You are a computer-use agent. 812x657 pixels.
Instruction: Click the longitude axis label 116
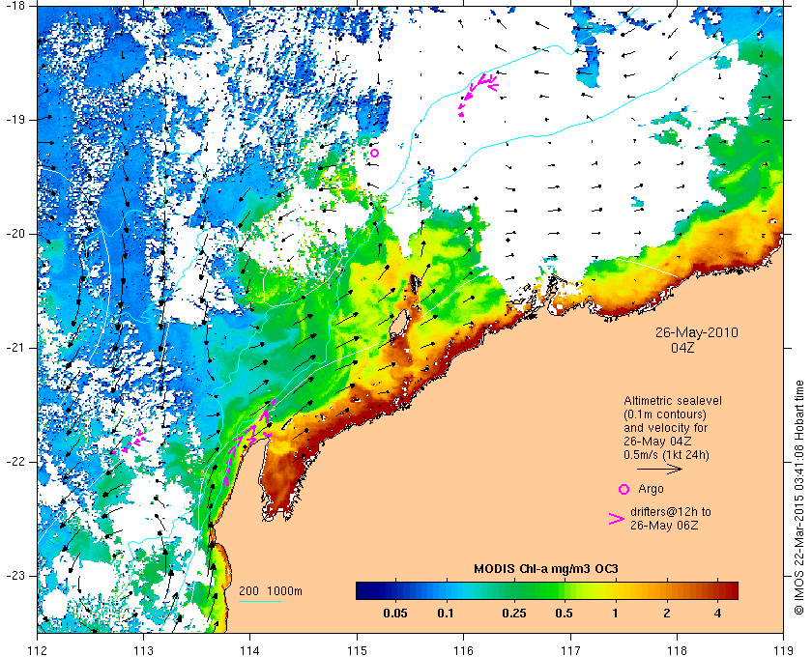coord(463,650)
